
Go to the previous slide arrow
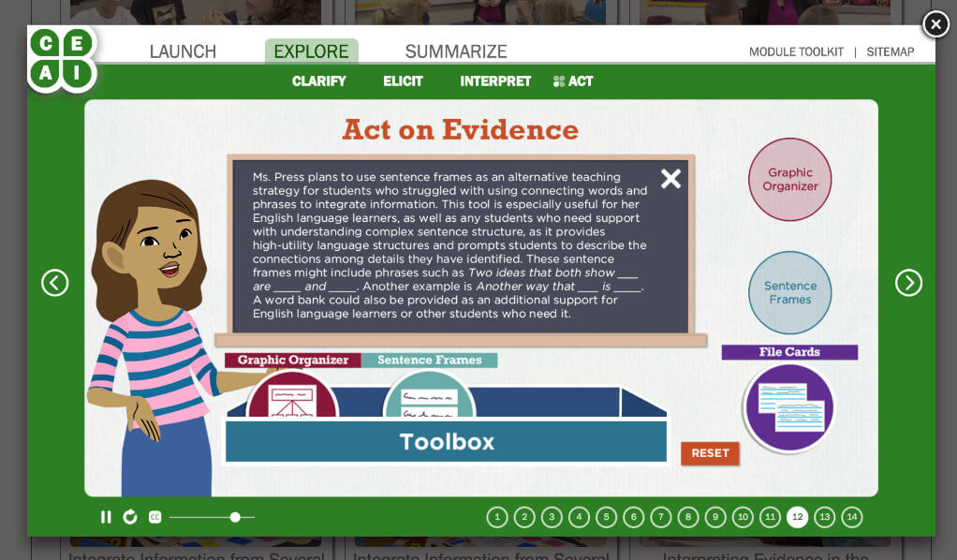coord(55,283)
